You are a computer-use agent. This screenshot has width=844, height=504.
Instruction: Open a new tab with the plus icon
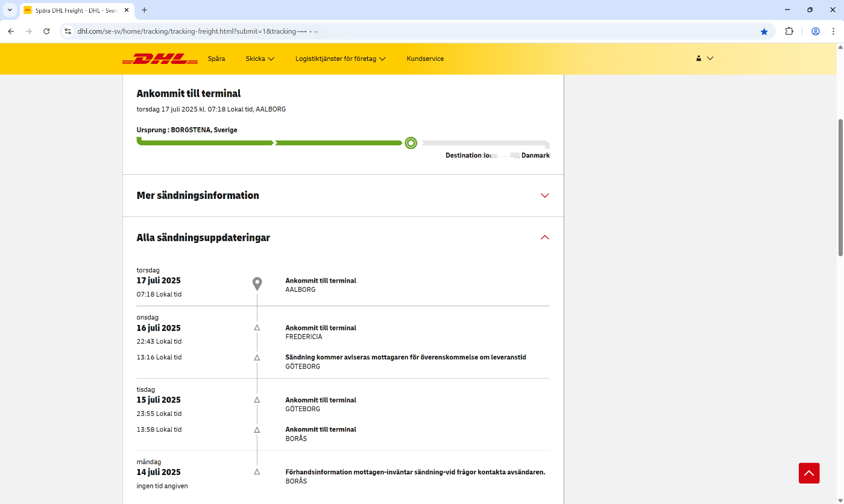[144, 10]
